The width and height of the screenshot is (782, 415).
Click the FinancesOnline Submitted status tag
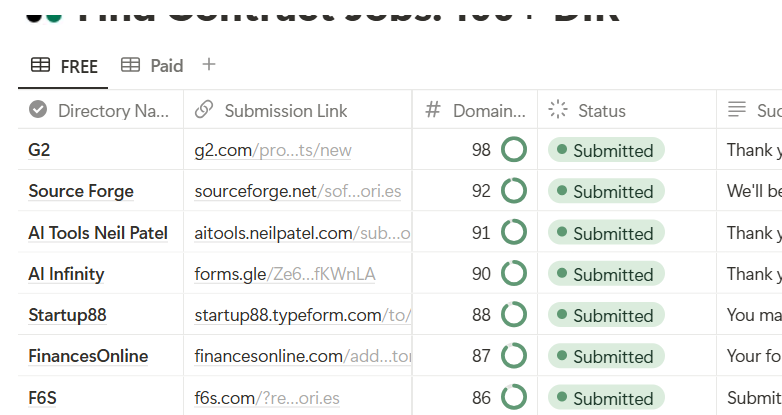pyautogui.click(x=605, y=357)
